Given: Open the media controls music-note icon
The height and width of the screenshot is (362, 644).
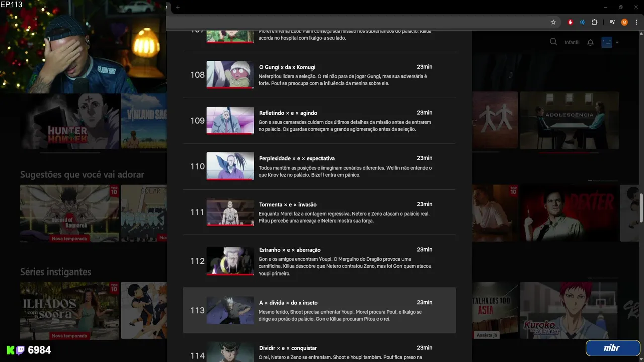Looking at the screenshot, I should click(612, 22).
